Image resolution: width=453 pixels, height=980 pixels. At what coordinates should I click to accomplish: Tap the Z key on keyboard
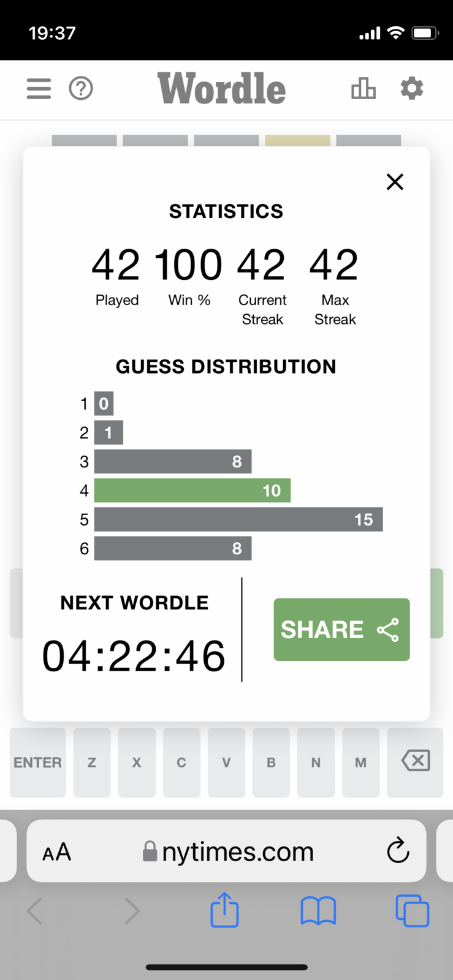92,763
